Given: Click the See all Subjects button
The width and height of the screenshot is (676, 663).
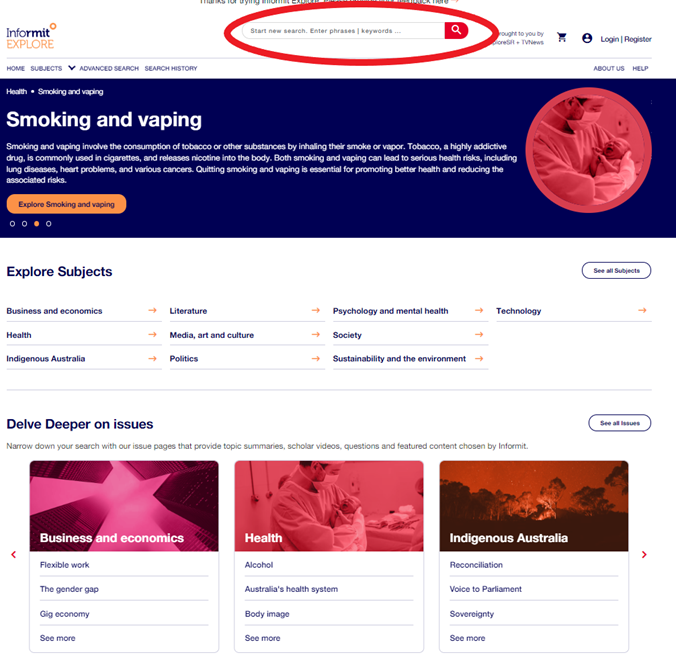Looking at the screenshot, I should click(617, 271).
